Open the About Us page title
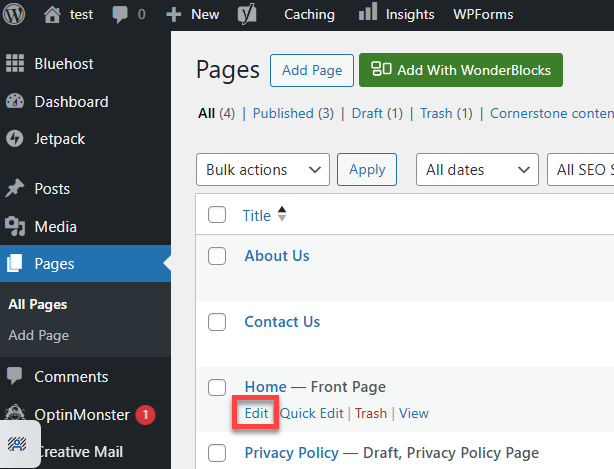 coord(277,256)
